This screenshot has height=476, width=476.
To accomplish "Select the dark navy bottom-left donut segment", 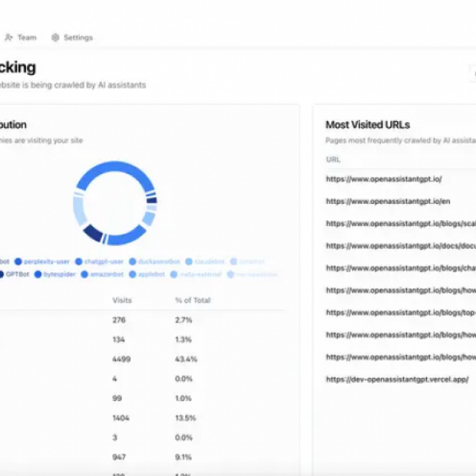I will click(x=94, y=233).
